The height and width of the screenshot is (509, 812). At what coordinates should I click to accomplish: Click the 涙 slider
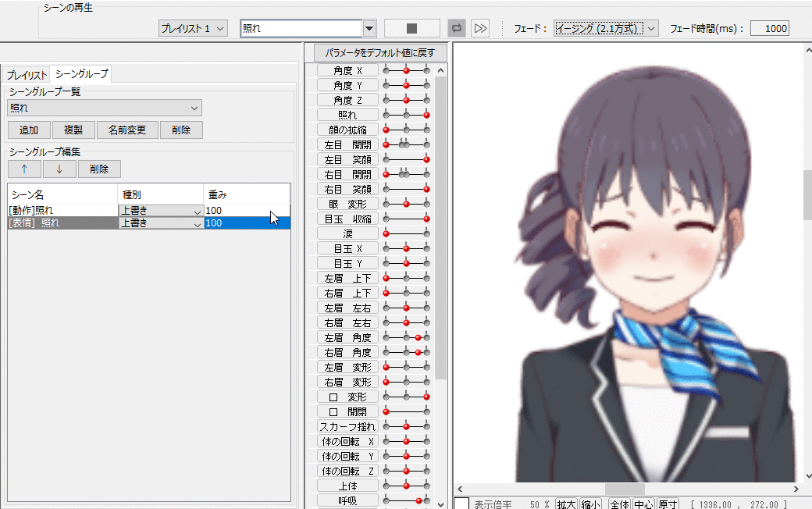[x=407, y=233]
